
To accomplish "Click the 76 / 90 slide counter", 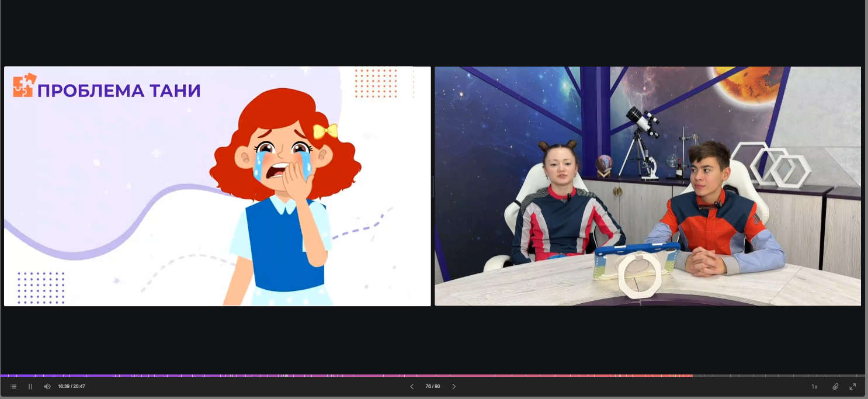I will 433,387.
